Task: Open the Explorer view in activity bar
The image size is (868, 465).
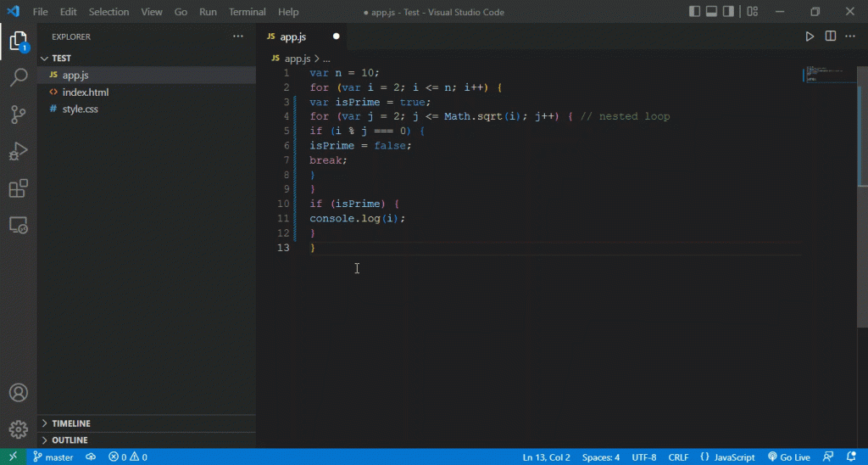Action: pyautogui.click(x=19, y=42)
